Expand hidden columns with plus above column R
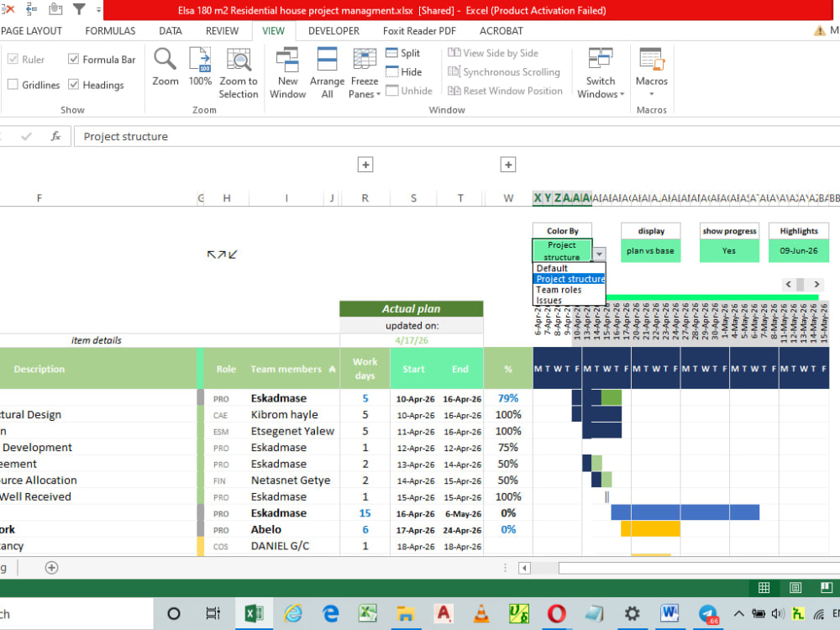The image size is (840, 630). pyautogui.click(x=365, y=165)
